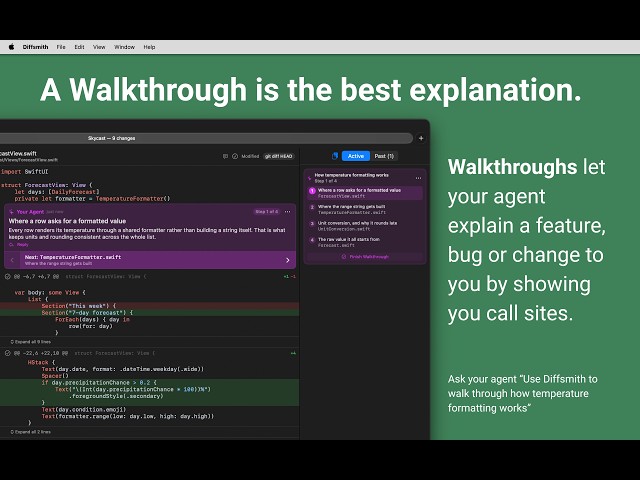
Task: Open the View menu
Action: tap(99, 47)
